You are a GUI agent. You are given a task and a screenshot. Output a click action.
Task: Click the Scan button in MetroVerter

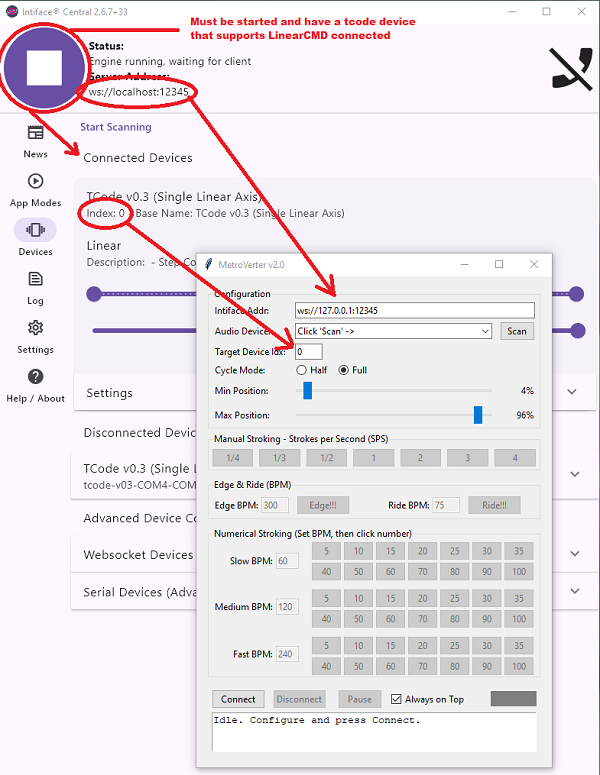pos(517,331)
